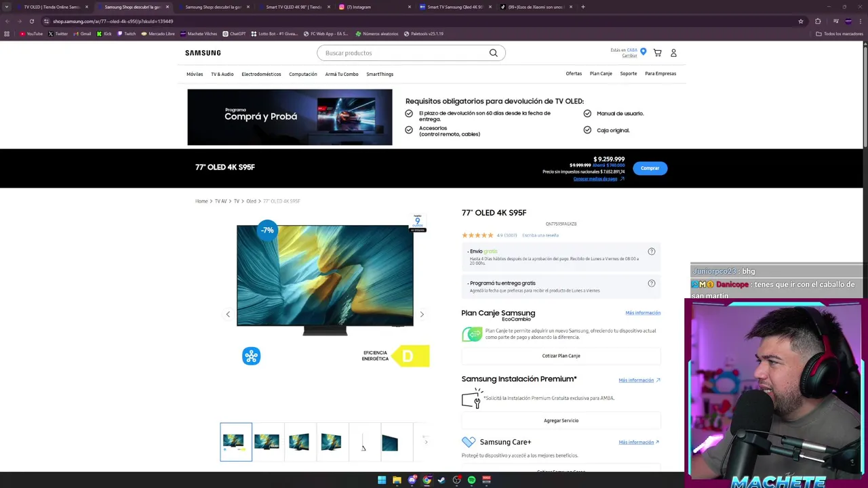Click Oled in breadcrumb
868x488 pixels.
(x=251, y=201)
